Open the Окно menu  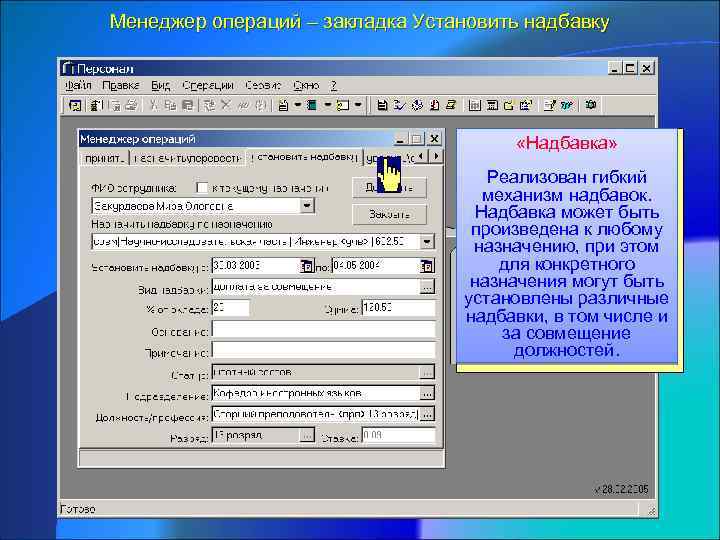[306, 85]
